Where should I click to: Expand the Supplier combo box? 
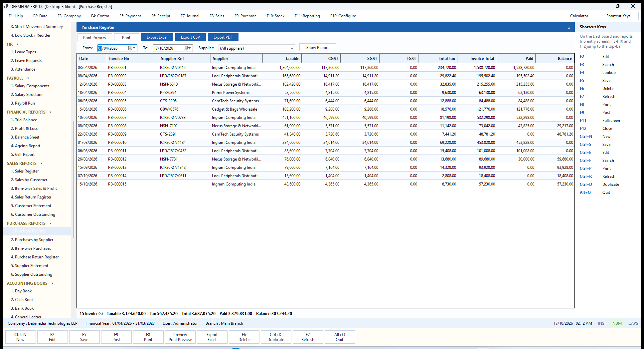point(292,48)
